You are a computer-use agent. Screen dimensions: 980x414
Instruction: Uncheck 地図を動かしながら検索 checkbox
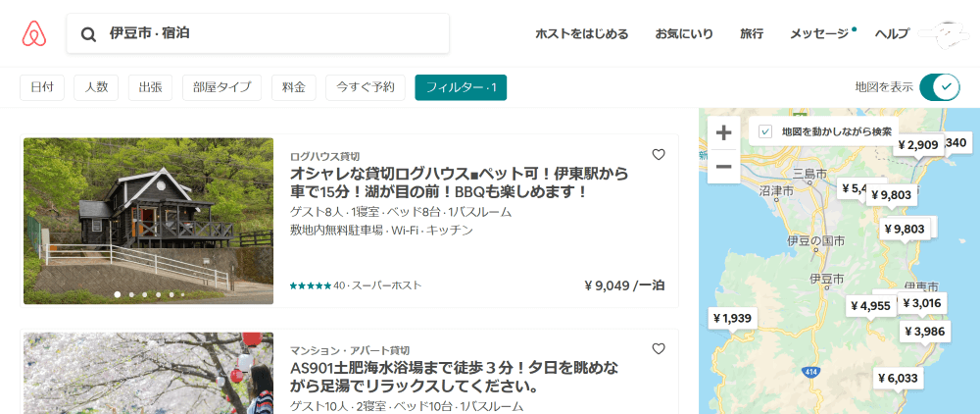coord(765,130)
